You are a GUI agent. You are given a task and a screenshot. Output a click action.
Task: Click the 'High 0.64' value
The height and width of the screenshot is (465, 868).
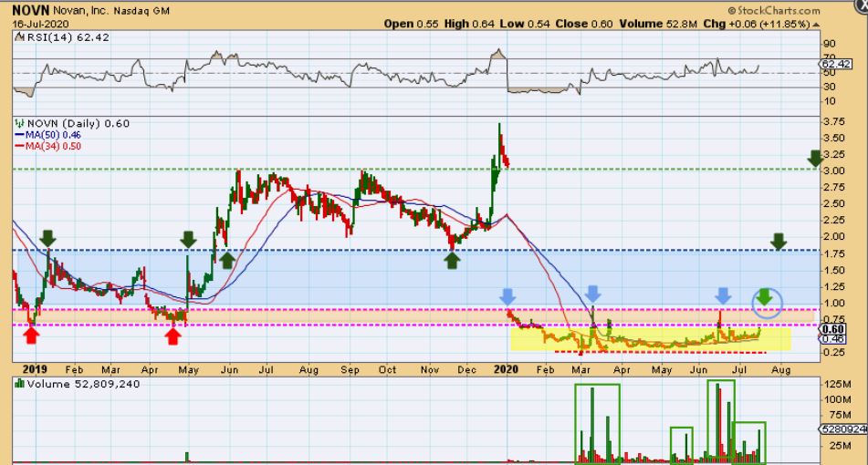469,25
